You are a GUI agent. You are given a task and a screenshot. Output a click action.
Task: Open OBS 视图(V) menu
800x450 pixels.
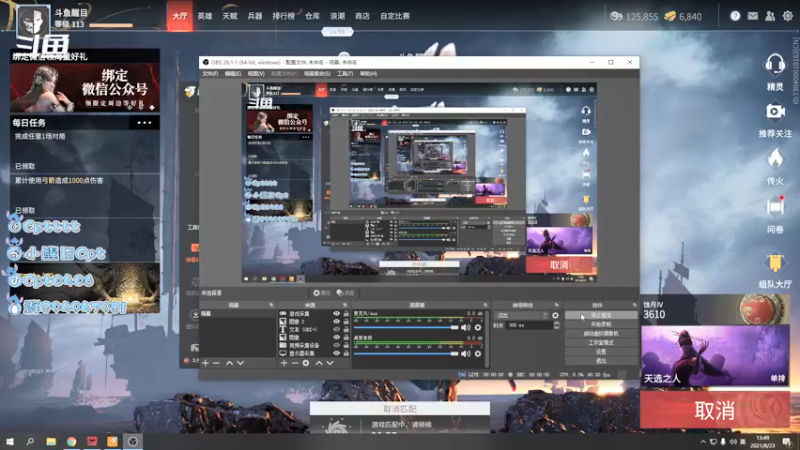(256, 74)
